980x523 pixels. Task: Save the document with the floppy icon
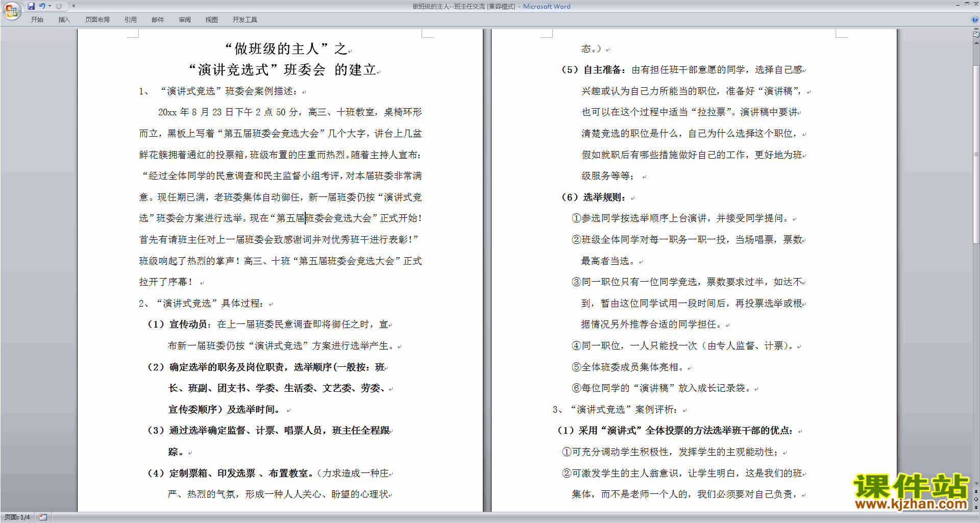31,6
